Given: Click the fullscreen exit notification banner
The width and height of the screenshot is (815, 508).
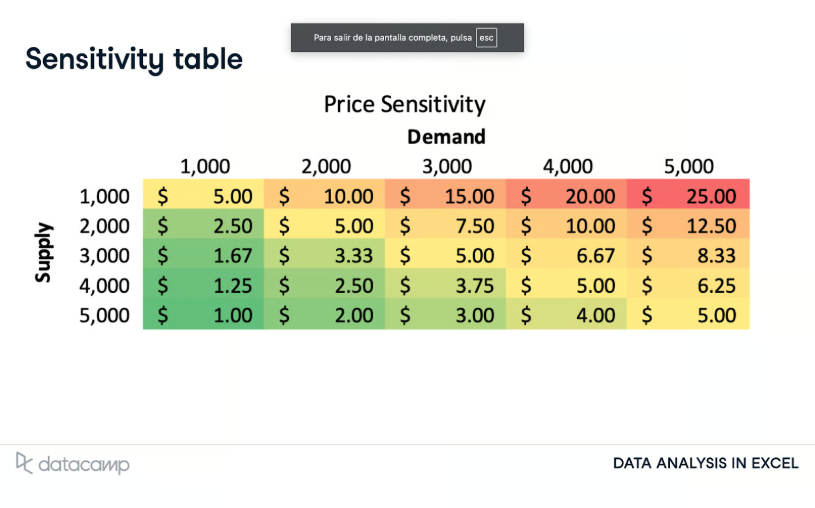Looking at the screenshot, I should click(x=407, y=38).
